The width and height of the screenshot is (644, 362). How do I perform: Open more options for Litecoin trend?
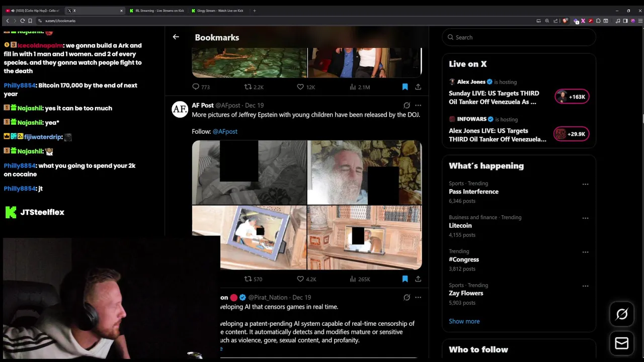(585, 218)
